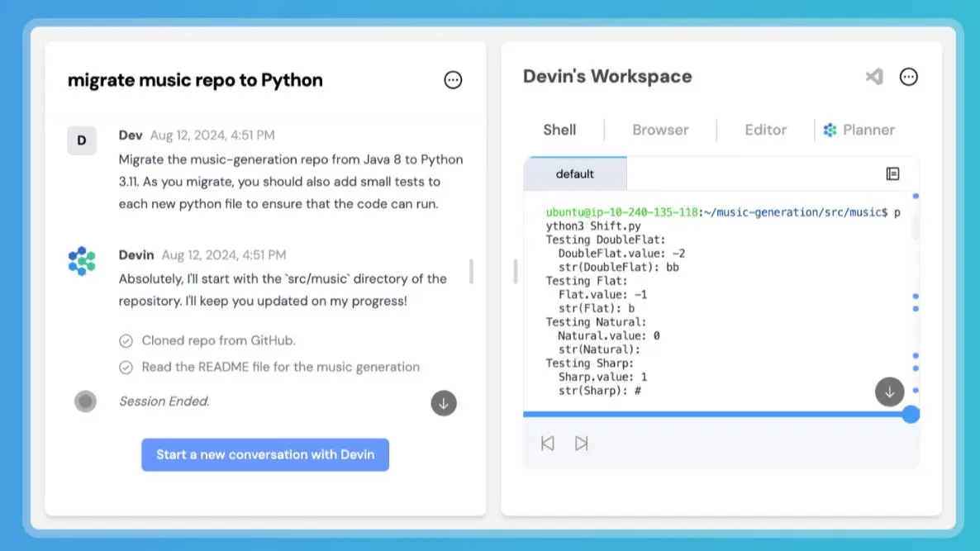Click the panel divider handle

point(515,272)
